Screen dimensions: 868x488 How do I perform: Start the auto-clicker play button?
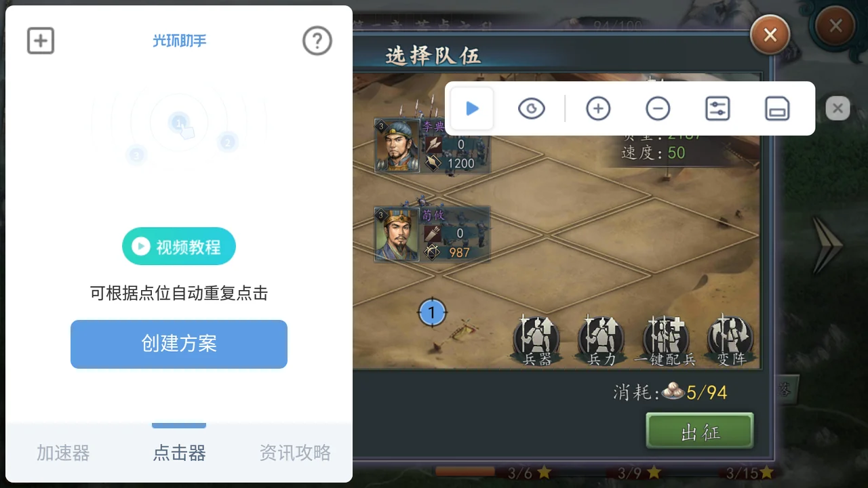(473, 108)
